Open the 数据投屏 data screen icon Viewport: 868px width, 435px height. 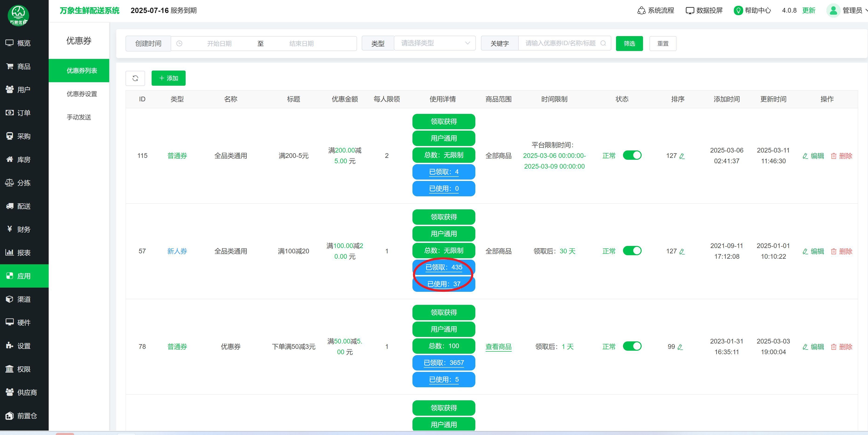coord(690,10)
